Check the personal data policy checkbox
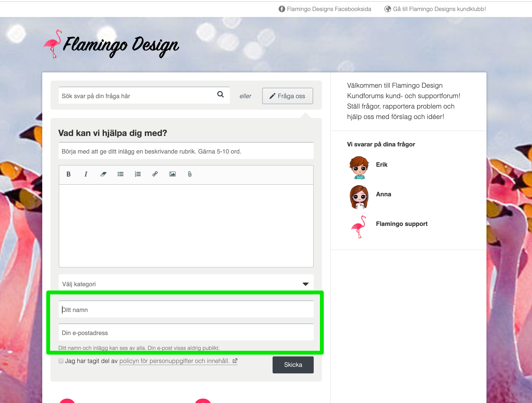 (61, 361)
